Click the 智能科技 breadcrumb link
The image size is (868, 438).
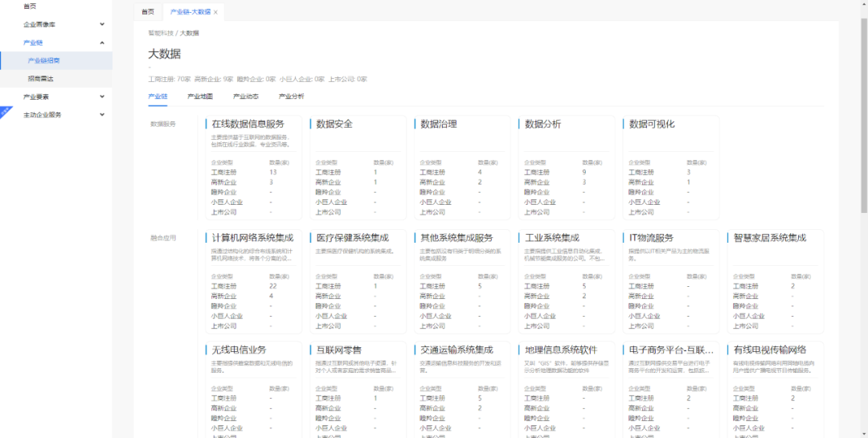tap(160, 33)
